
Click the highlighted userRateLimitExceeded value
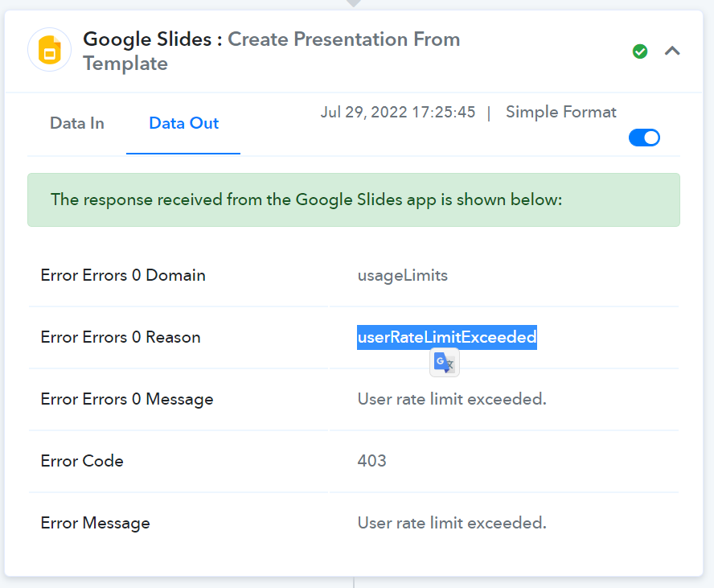tap(447, 337)
